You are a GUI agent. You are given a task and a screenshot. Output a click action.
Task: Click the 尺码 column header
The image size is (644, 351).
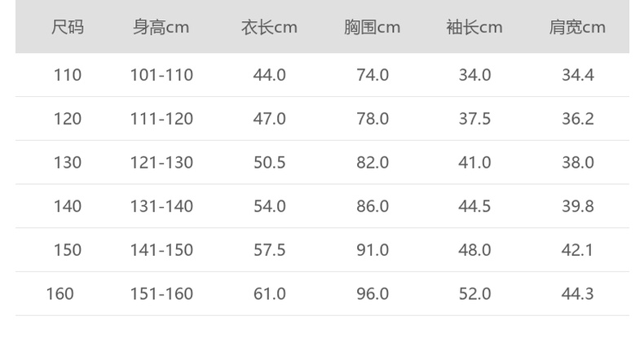(68, 28)
